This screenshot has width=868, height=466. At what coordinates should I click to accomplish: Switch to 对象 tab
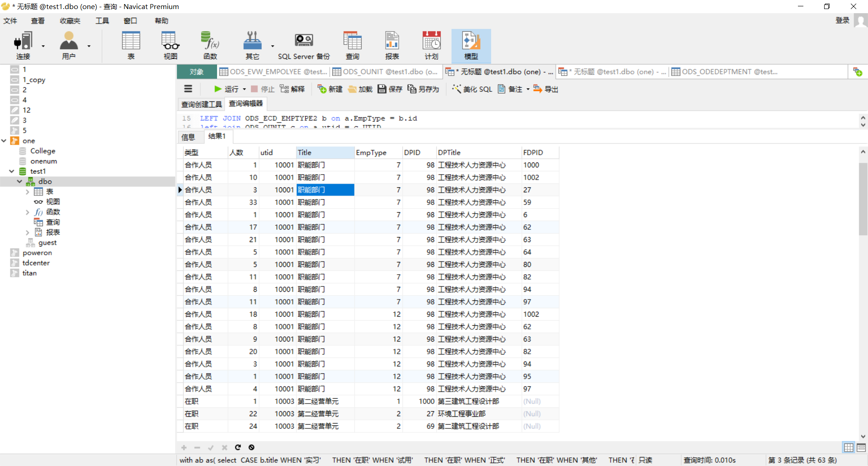pos(196,72)
